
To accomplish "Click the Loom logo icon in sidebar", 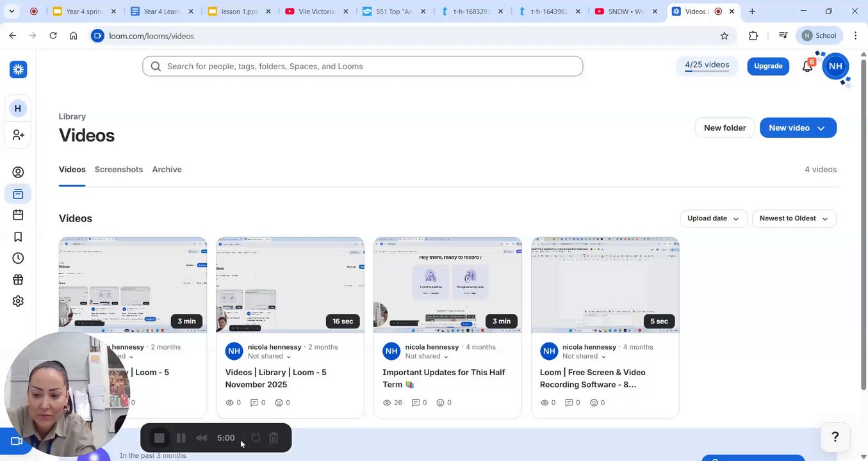I will click(x=18, y=69).
